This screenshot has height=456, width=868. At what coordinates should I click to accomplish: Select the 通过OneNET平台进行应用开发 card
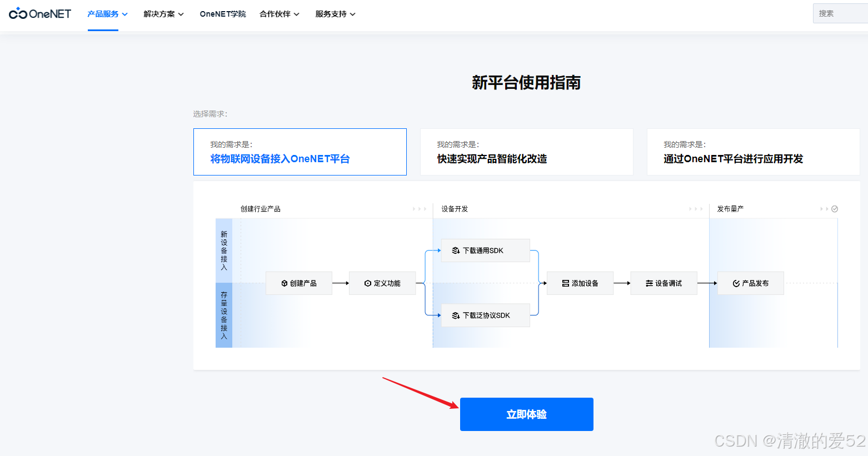click(754, 152)
